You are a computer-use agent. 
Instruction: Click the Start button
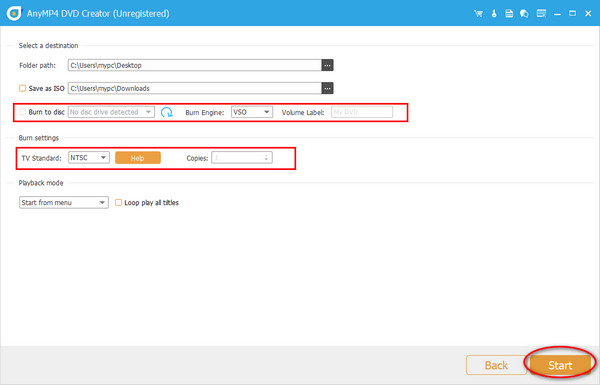pyautogui.click(x=560, y=365)
